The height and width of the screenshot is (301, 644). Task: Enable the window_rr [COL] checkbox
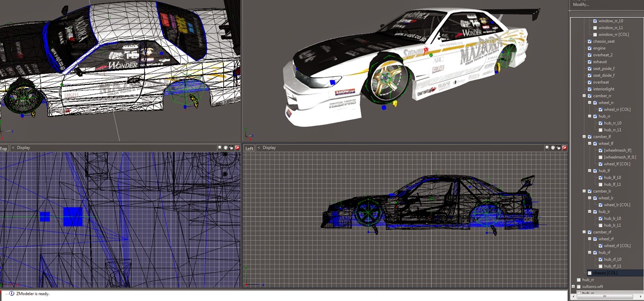(x=595, y=34)
